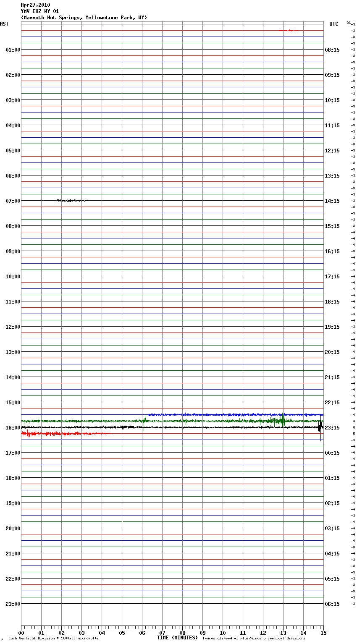357x644 pixels.
Task: Click the MST column header
Action: pyautogui.click(x=4, y=24)
